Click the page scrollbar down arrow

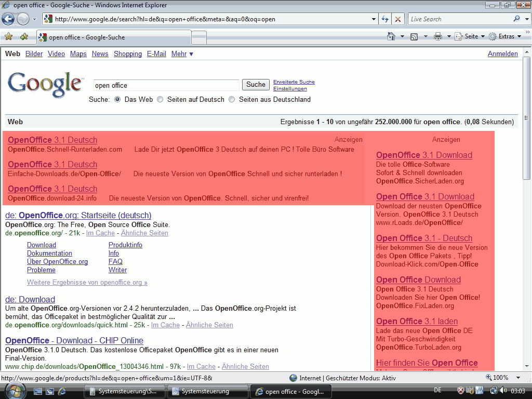pos(527,366)
